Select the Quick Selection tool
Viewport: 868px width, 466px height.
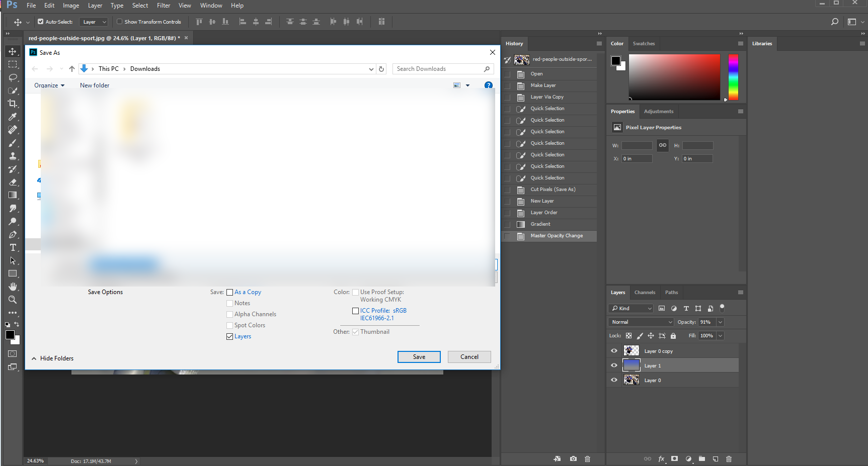coord(13,90)
